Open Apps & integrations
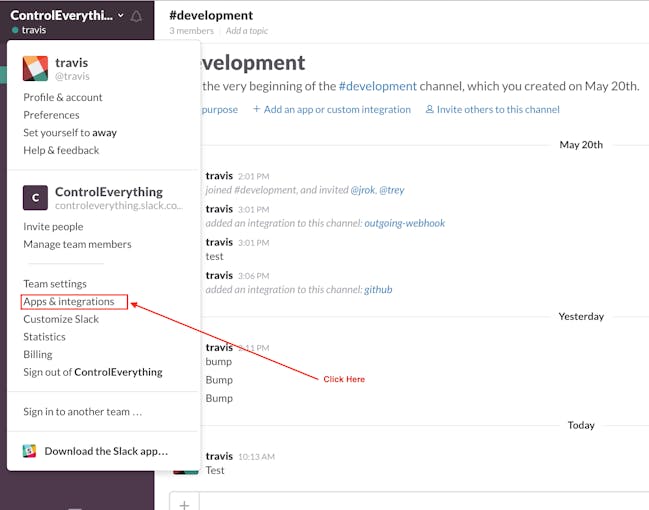 pos(69,302)
